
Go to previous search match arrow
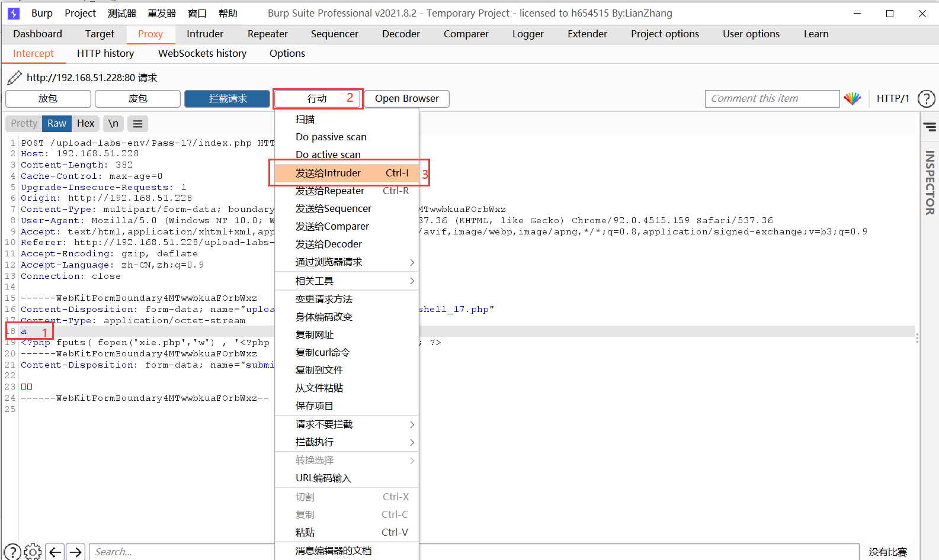[55, 552]
